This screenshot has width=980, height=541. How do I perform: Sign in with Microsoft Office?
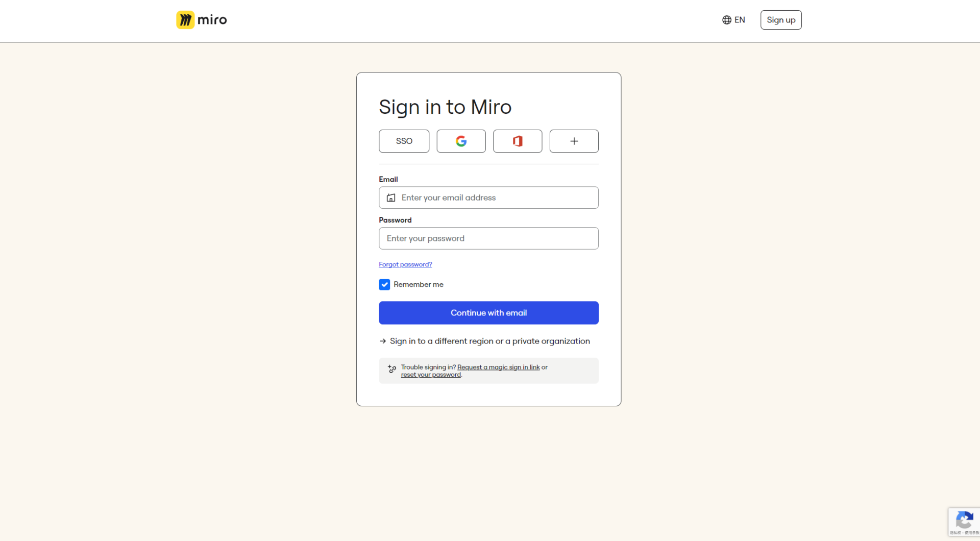[517, 141]
